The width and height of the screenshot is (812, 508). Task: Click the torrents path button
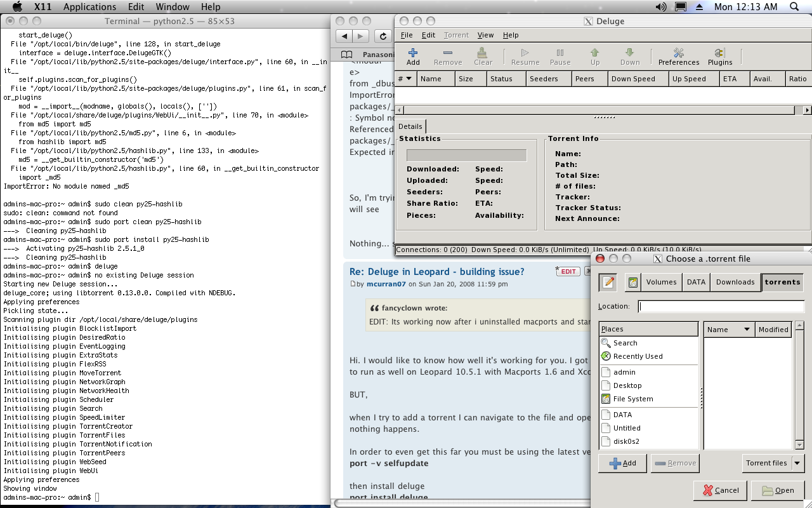pyautogui.click(x=782, y=283)
